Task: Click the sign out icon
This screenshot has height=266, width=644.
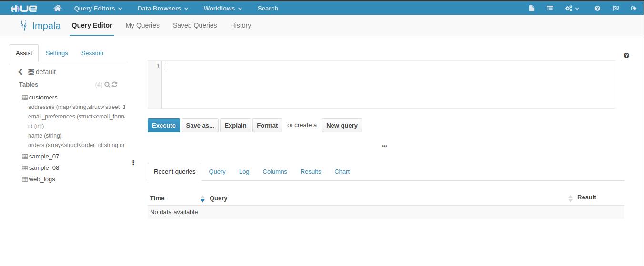Action: click(x=634, y=8)
